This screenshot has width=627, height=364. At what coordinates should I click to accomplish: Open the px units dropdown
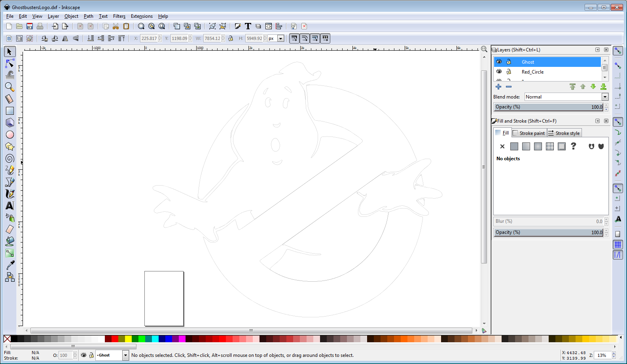coord(281,38)
